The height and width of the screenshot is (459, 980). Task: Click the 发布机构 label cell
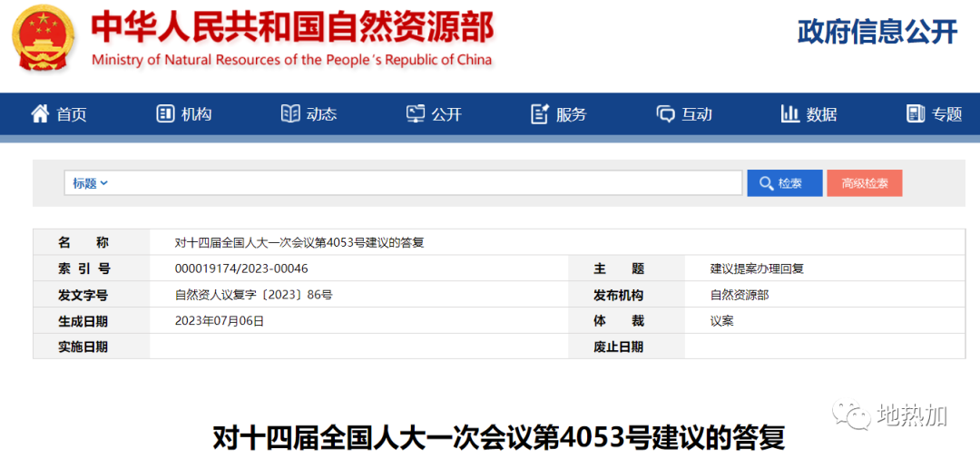pyautogui.click(x=626, y=295)
